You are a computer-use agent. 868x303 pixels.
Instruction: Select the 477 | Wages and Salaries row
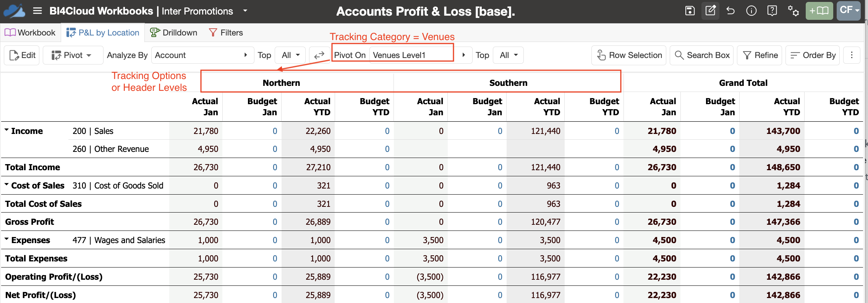click(119, 240)
